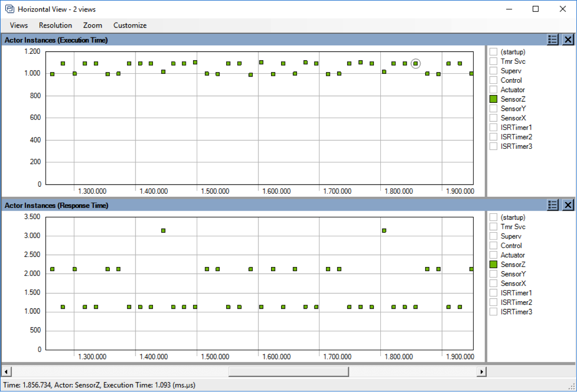Toggle legend list icon in Response Time panel header

coord(552,205)
